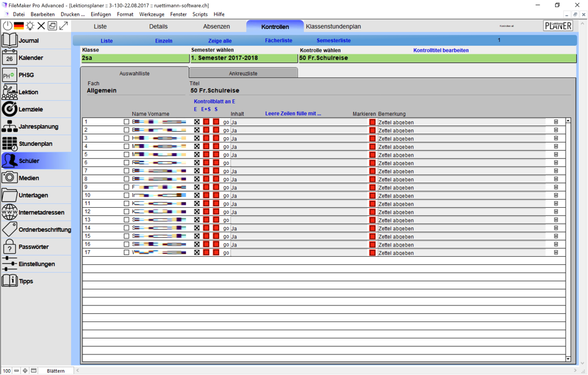Click the Kontrolltitel bearbeiten link
588x375 pixels.
tap(441, 50)
